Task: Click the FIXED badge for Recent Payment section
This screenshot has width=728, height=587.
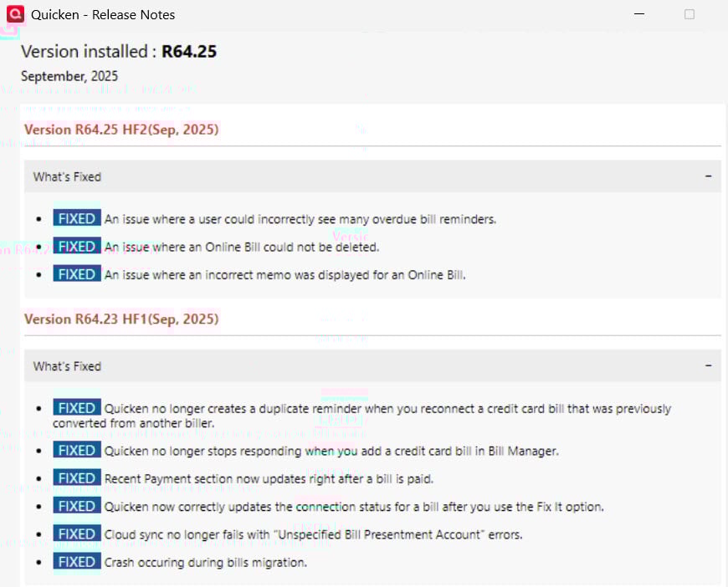Action: click(77, 477)
